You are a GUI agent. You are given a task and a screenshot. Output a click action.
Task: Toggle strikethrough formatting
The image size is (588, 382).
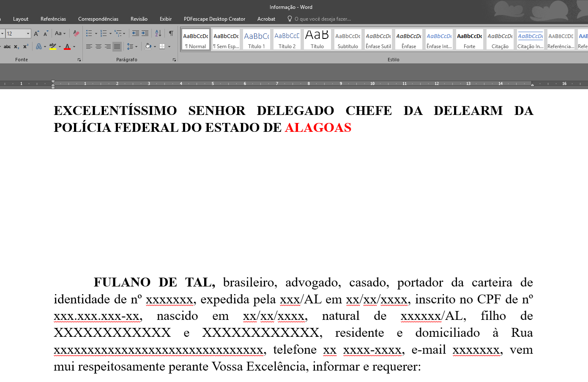click(7, 46)
